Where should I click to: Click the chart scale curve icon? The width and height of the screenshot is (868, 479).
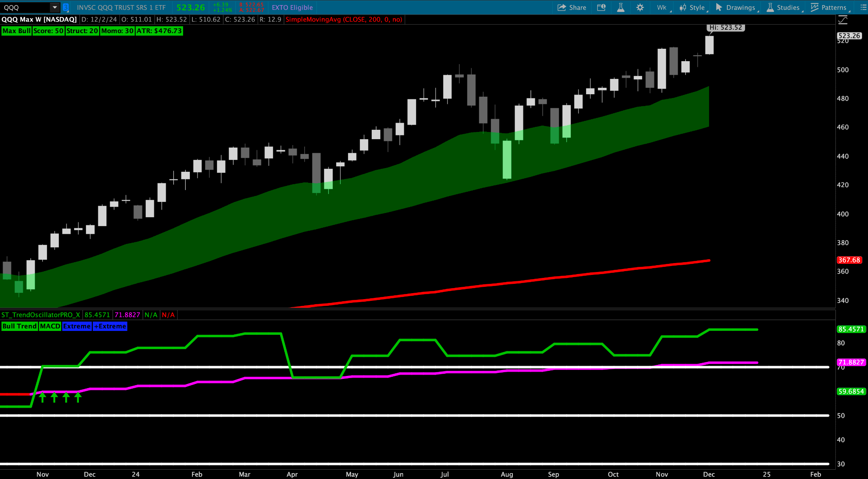[843, 20]
